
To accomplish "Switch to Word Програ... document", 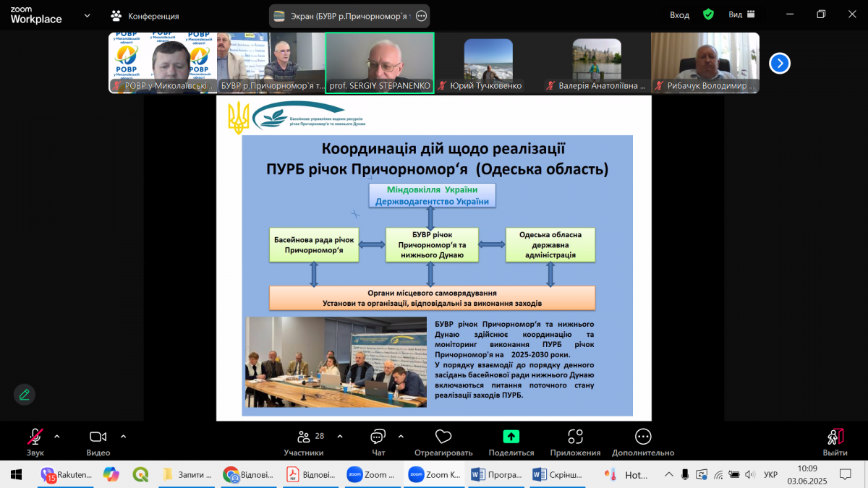I will (x=496, y=474).
